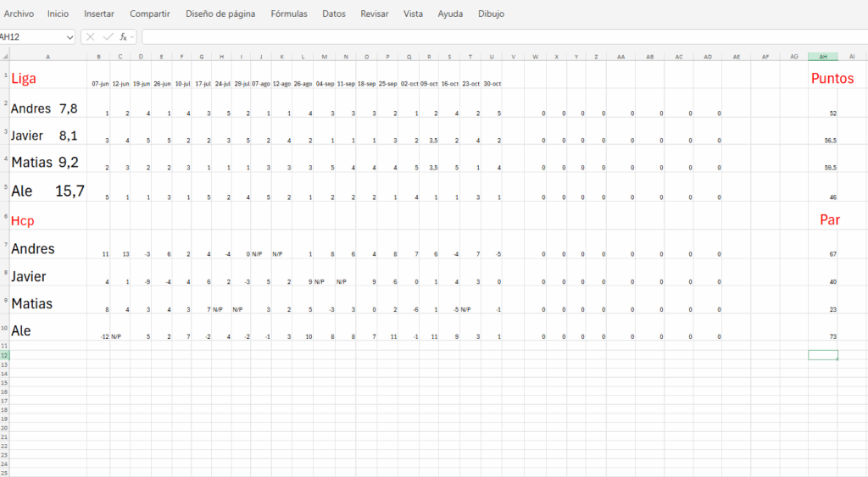Switch to the Insertar tab
The height and width of the screenshot is (477, 868).
click(99, 14)
